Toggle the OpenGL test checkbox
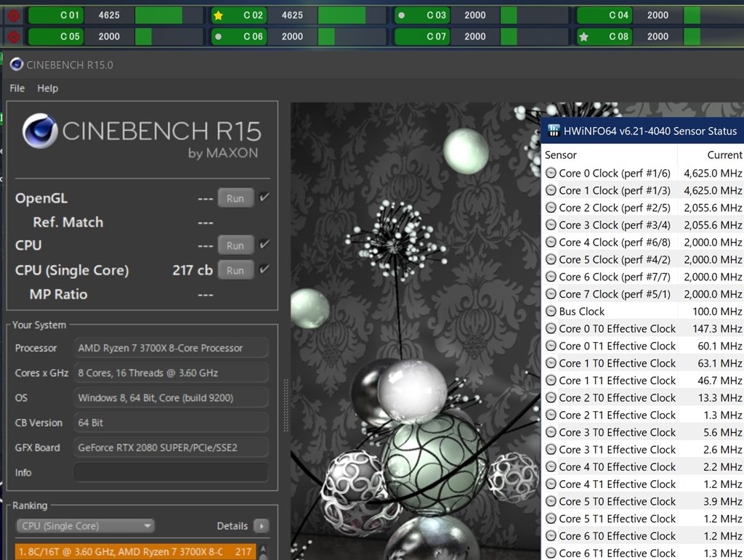Viewport: 744px width, 560px height. tap(264, 198)
